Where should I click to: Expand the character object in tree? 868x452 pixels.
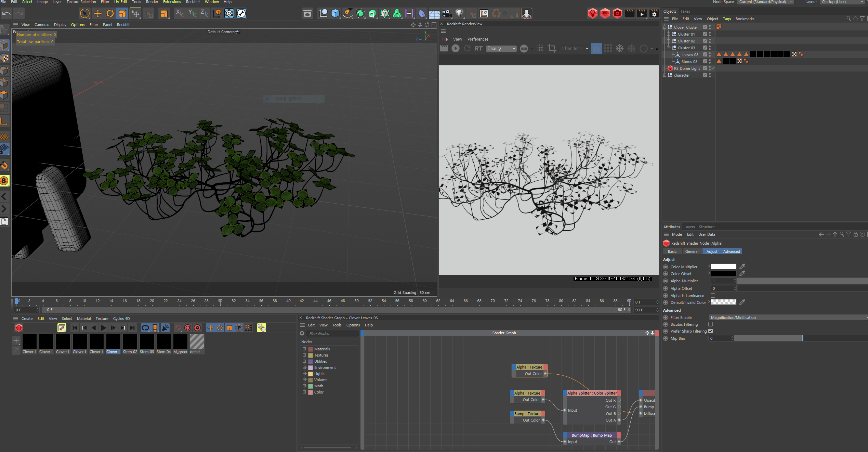point(665,75)
